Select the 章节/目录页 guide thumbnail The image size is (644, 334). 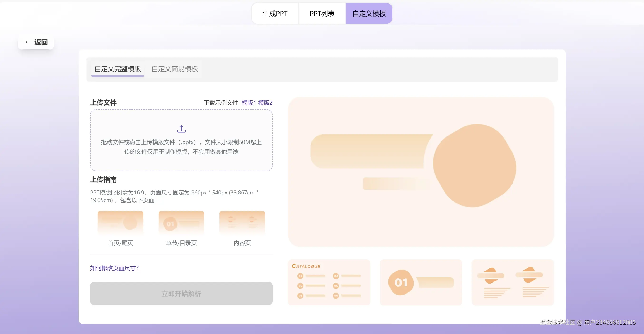[x=181, y=223]
